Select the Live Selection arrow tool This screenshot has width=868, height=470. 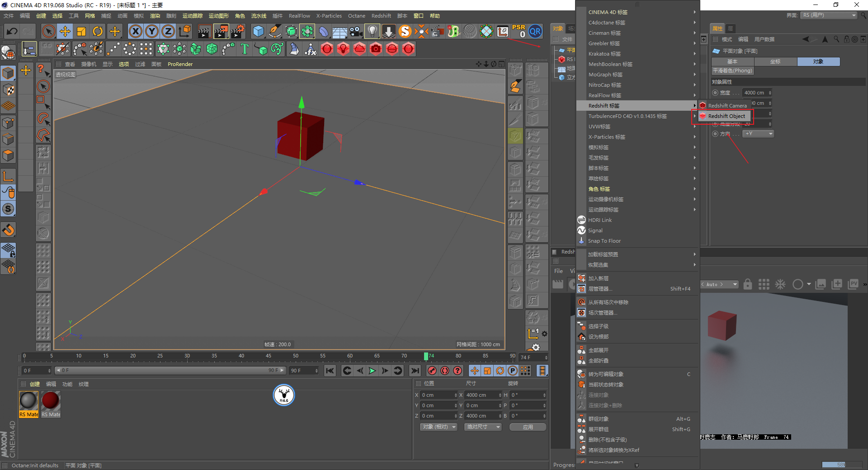(48, 31)
